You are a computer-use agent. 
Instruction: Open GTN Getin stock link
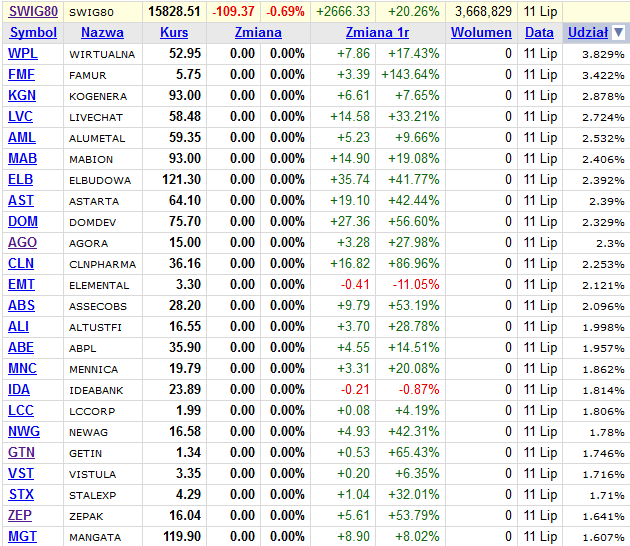(x=21, y=453)
